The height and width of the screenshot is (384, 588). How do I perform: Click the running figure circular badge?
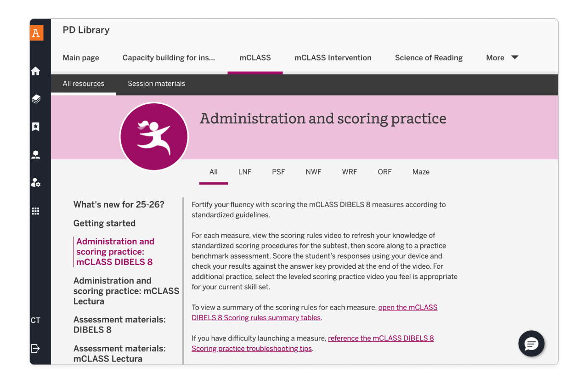(154, 136)
